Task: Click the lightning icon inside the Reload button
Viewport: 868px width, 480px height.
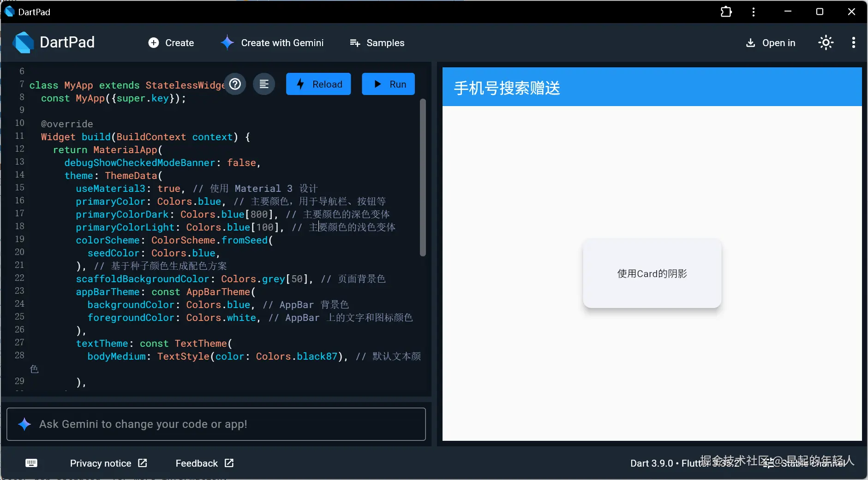Action: pyautogui.click(x=301, y=84)
